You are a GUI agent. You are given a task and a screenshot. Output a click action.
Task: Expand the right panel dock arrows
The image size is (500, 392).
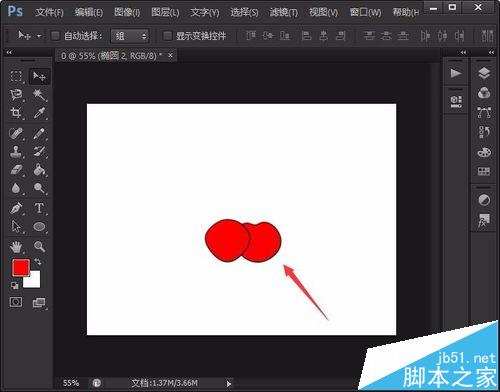[491, 52]
